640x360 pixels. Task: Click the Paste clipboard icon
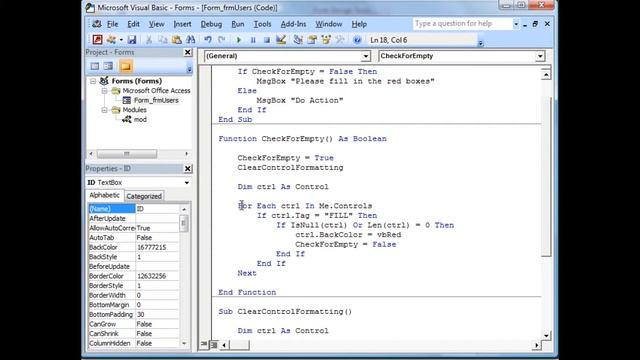[x=177, y=40]
